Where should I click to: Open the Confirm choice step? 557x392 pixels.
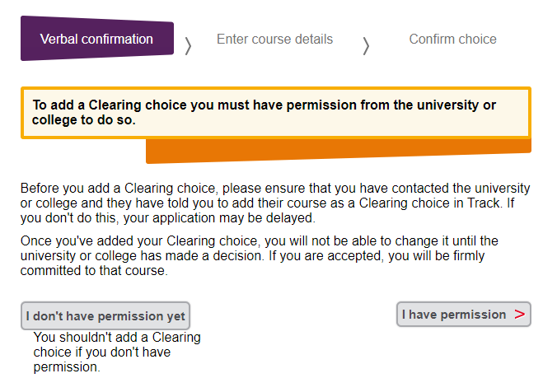point(452,40)
